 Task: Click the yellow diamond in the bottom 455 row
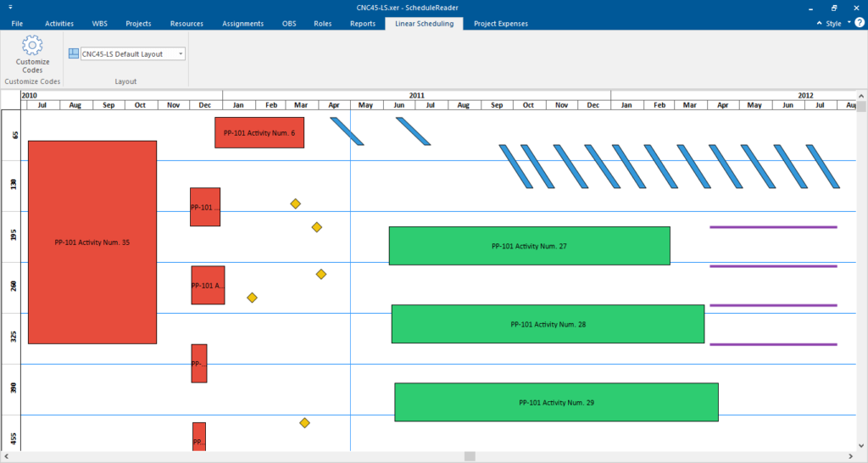click(x=304, y=422)
